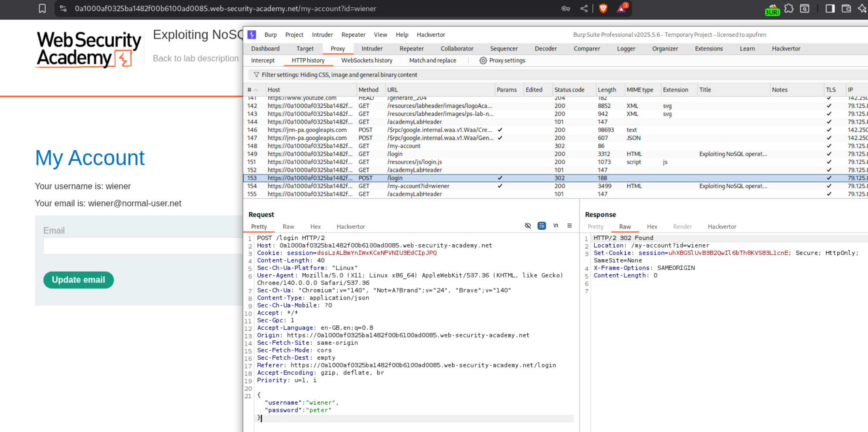Open Brave Rewards triangle icon
This screenshot has width=868, height=432.
coord(621,9)
